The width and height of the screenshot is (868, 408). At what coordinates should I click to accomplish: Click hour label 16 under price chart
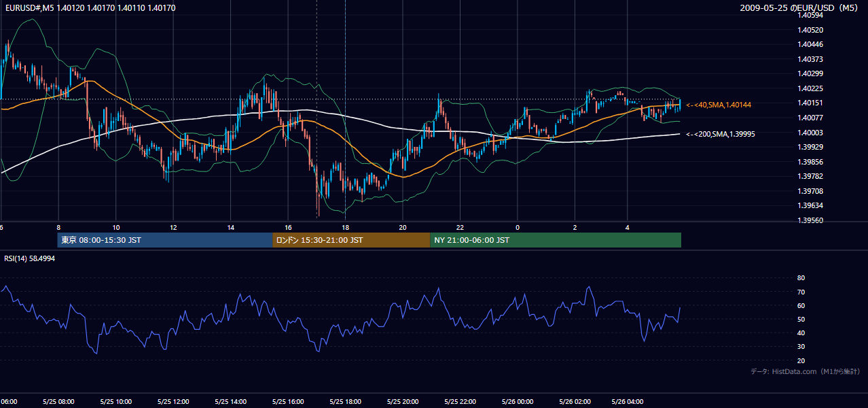point(288,228)
